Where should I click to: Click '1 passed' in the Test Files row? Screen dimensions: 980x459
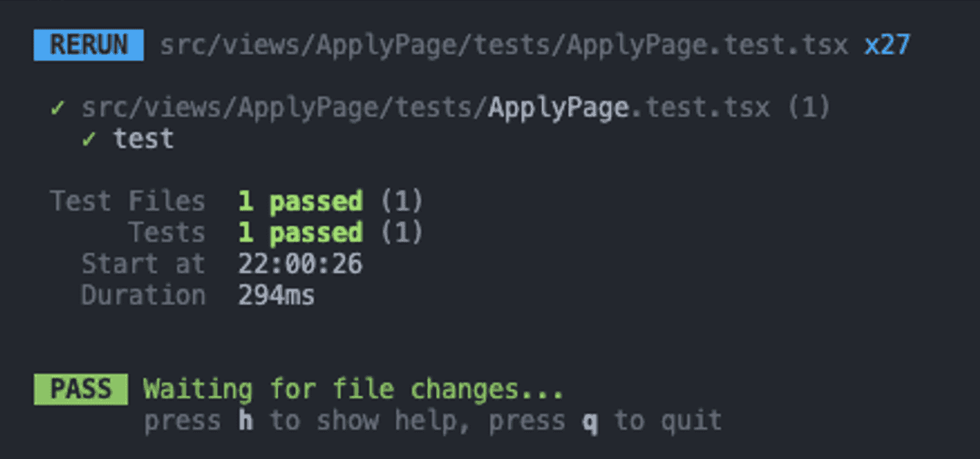[x=300, y=201]
